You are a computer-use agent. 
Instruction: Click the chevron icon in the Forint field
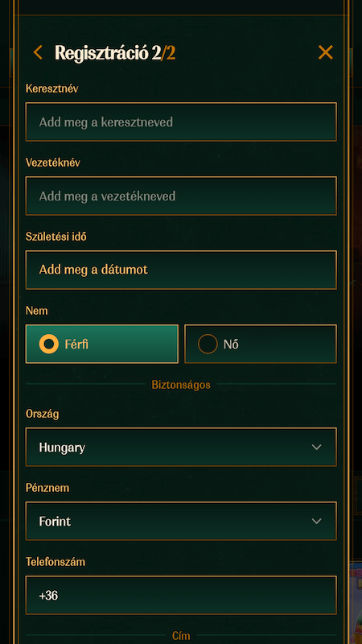[x=316, y=521]
